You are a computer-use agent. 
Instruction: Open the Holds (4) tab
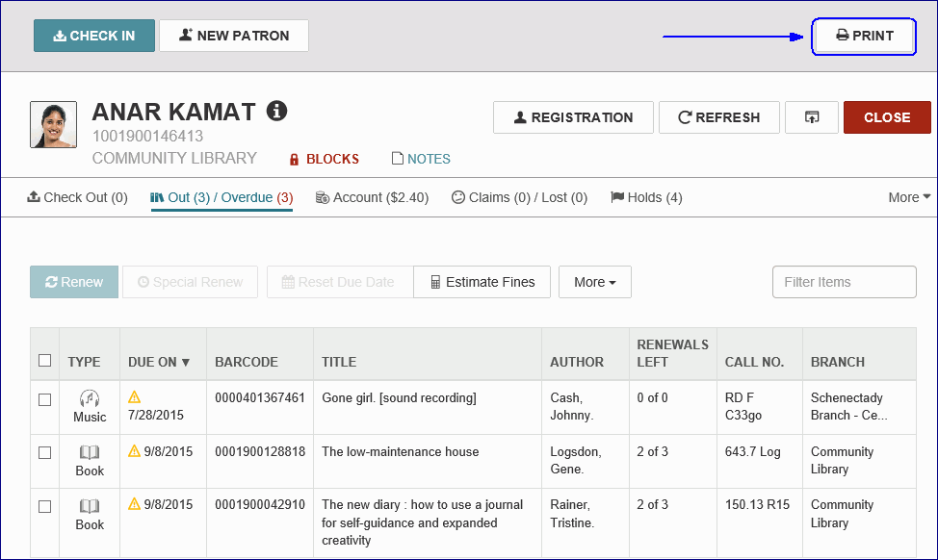tap(646, 197)
